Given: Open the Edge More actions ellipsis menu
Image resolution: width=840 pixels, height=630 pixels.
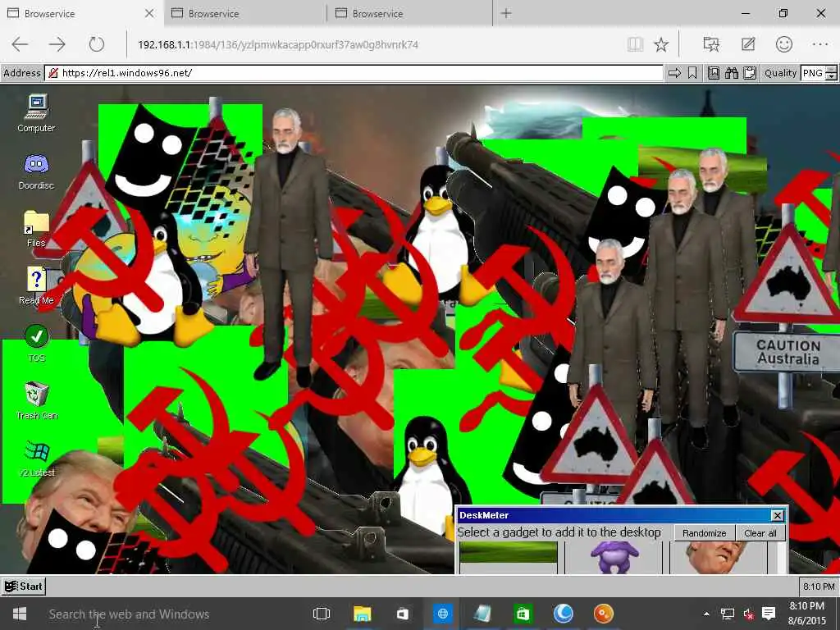Looking at the screenshot, I should [820, 44].
